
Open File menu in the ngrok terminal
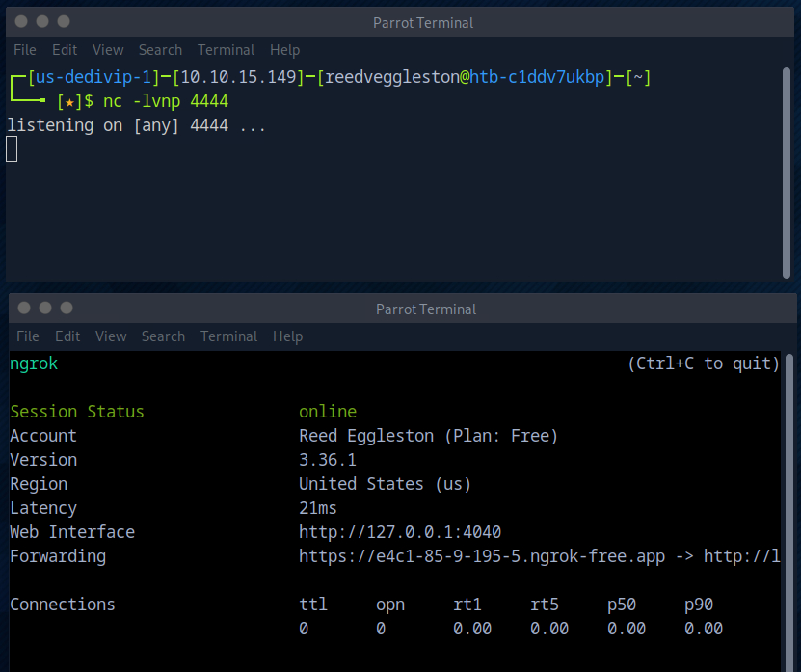pos(28,336)
